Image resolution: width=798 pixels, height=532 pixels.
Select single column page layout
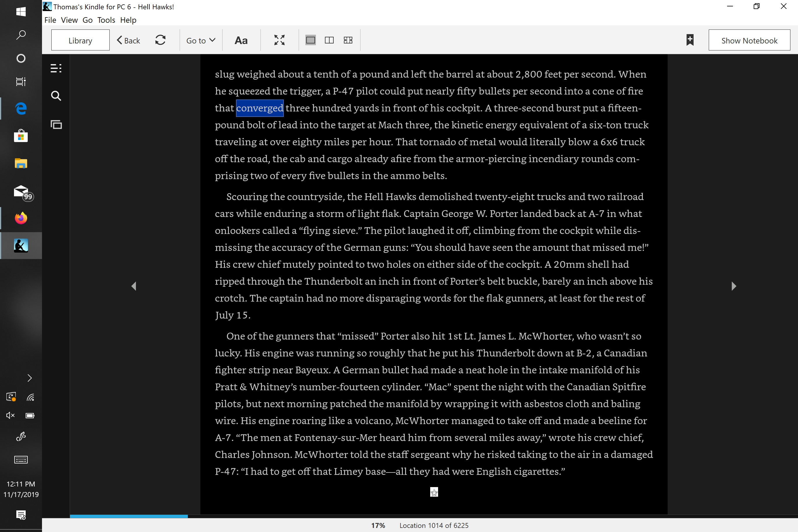tap(310, 40)
